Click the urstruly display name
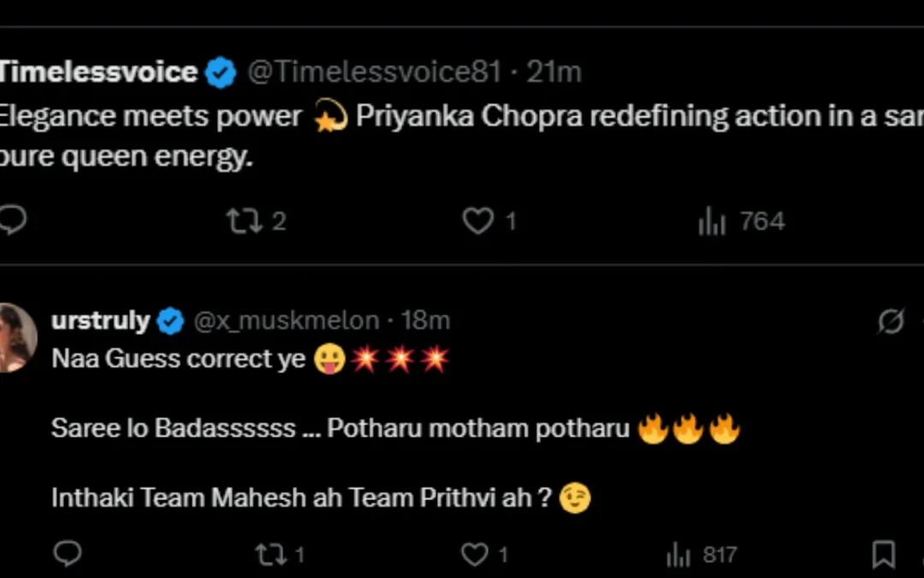Screen dimensions: 924x578 coord(100,320)
